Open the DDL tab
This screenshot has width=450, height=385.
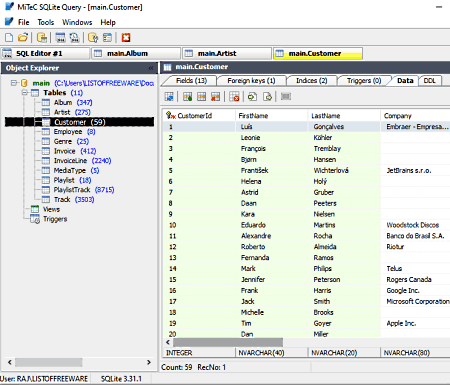point(430,81)
